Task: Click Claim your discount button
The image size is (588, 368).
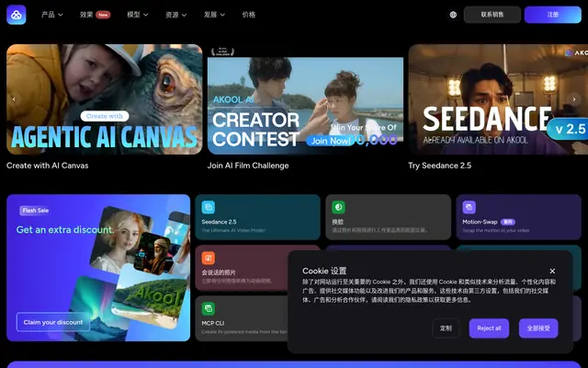Action: click(x=53, y=322)
